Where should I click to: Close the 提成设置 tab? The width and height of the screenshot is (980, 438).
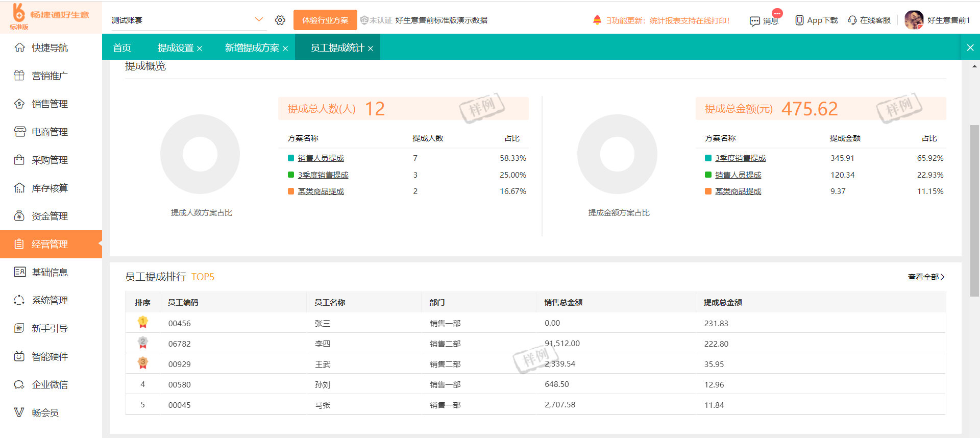pos(200,48)
